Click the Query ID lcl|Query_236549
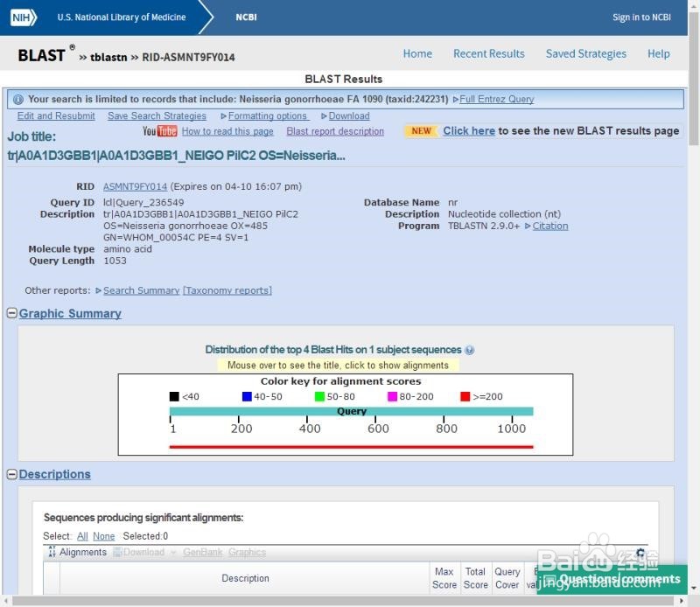 [x=143, y=203]
